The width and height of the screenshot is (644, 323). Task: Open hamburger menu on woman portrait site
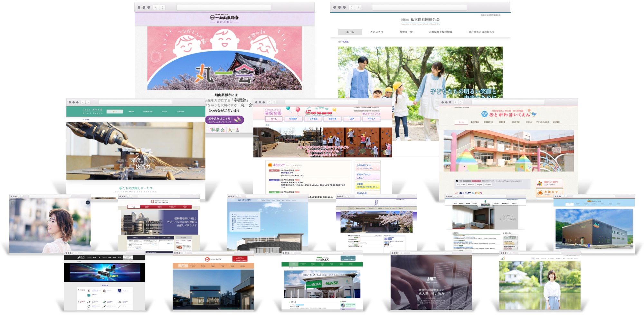88,202
